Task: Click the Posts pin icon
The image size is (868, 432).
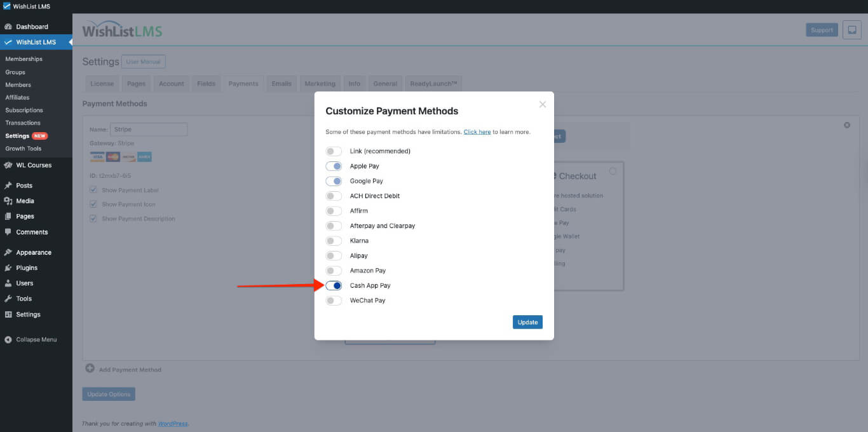Action: click(x=8, y=186)
